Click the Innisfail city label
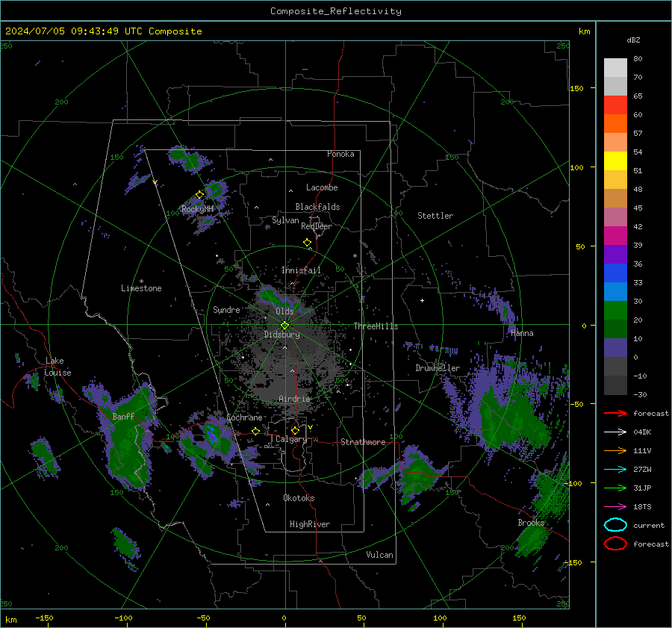Screen dimensions: 672x628 coord(301,270)
